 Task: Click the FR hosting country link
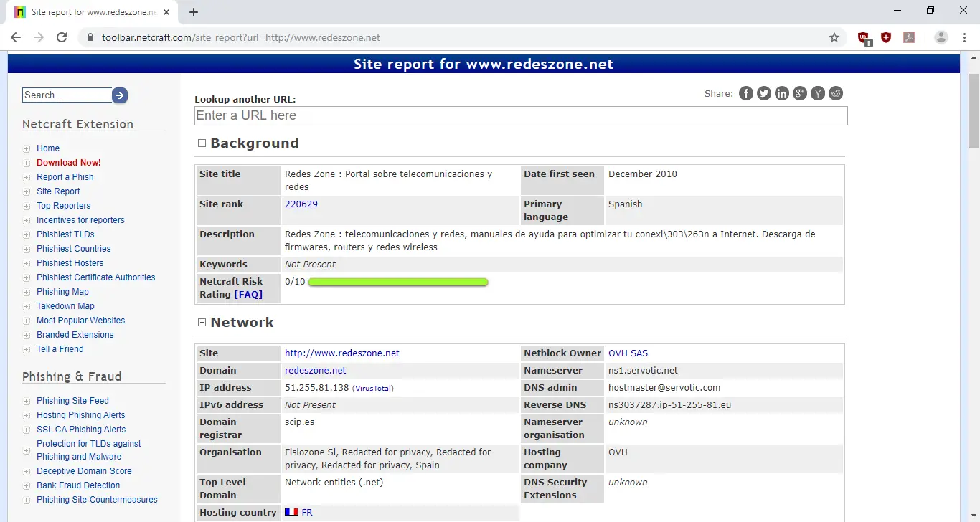coord(307,513)
